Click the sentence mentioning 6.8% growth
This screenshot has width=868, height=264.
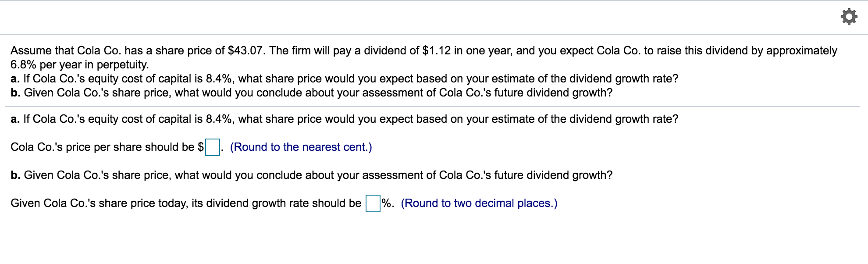point(80,65)
